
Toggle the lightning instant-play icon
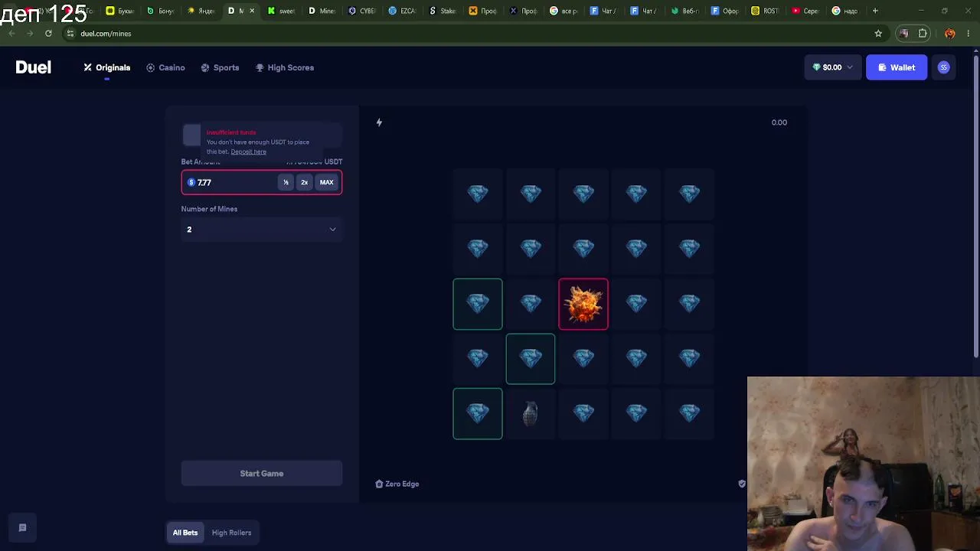click(x=379, y=122)
